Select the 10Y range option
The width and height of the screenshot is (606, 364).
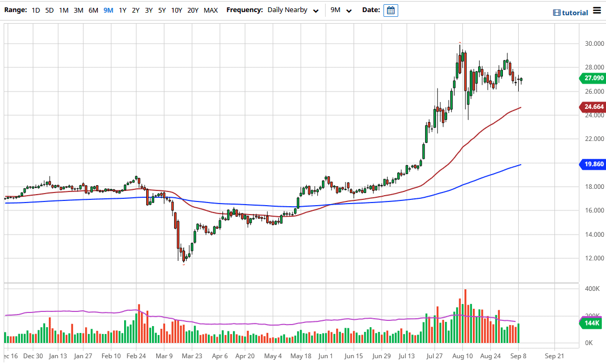[177, 10]
